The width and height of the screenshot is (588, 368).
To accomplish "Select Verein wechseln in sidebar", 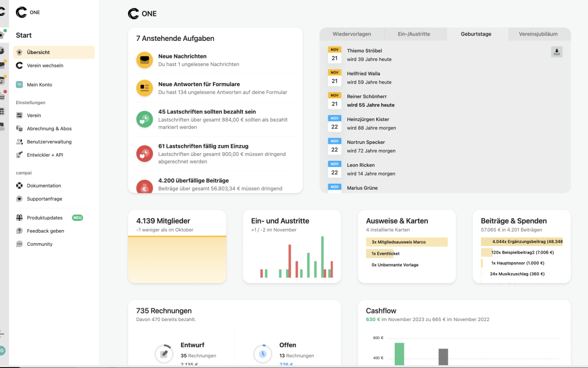I will (x=45, y=65).
